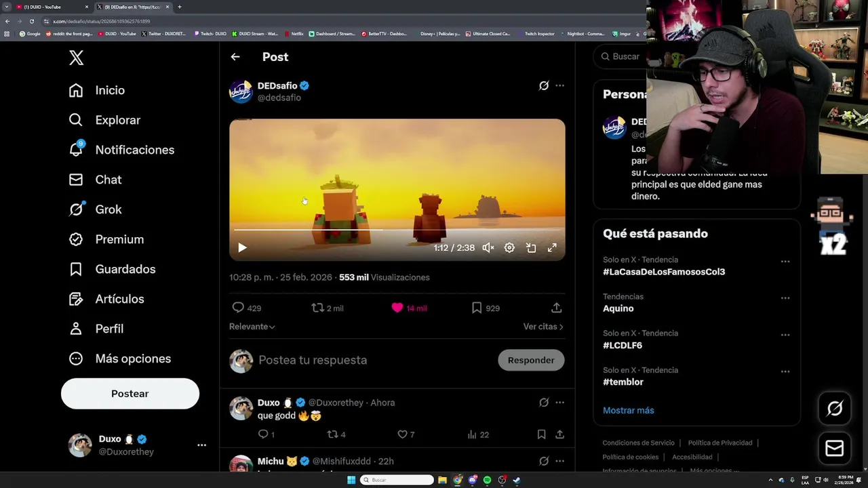Like Duxo's que godd comment
This screenshot has height=488, width=868.
[402, 434]
